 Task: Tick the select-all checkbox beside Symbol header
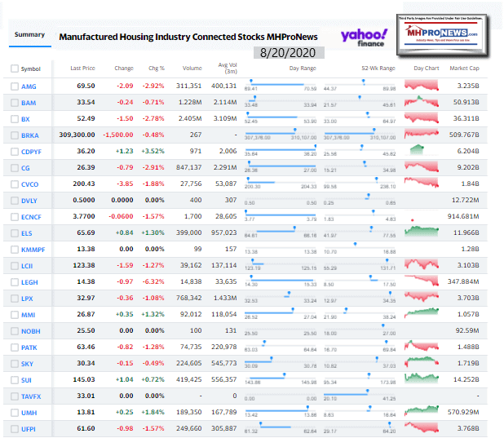(x=14, y=69)
